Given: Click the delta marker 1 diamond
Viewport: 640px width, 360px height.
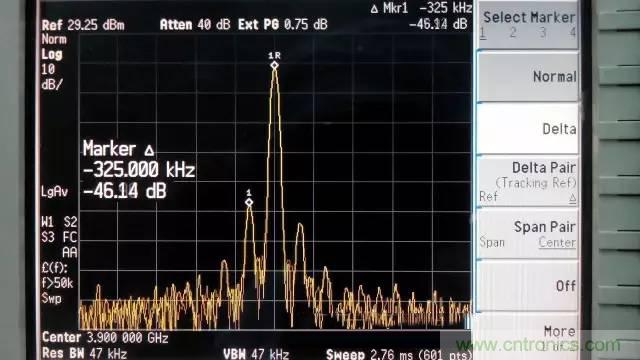Looking at the screenshot, I should 249,202.
